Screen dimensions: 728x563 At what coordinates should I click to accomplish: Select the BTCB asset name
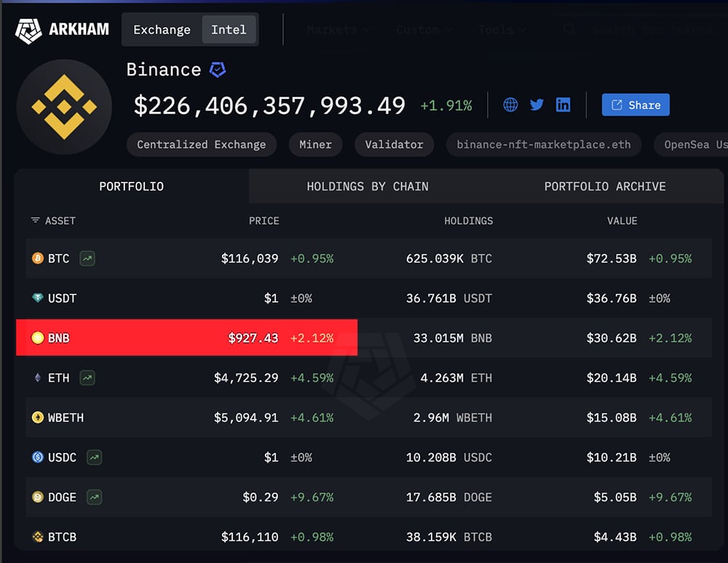(x=62, y=537)
